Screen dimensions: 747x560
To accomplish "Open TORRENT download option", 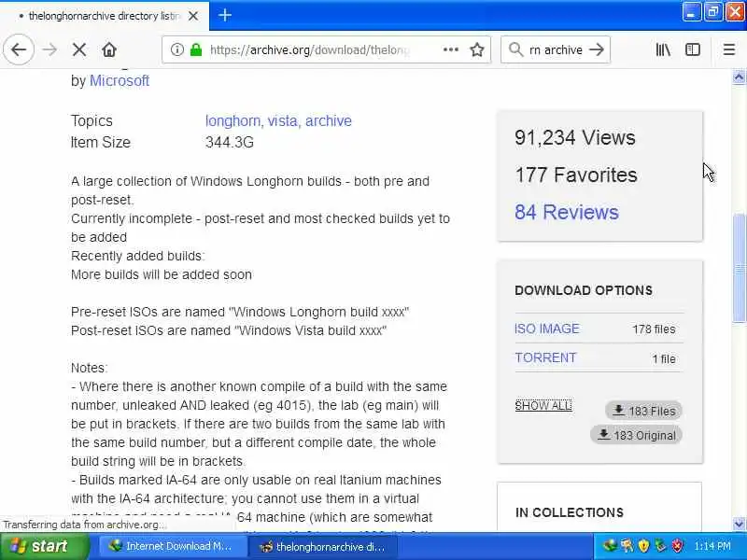I will [545, 357].
